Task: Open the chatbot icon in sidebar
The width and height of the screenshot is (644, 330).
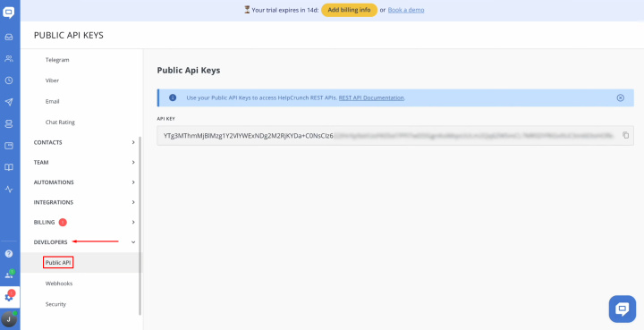Action: (9, 124)
